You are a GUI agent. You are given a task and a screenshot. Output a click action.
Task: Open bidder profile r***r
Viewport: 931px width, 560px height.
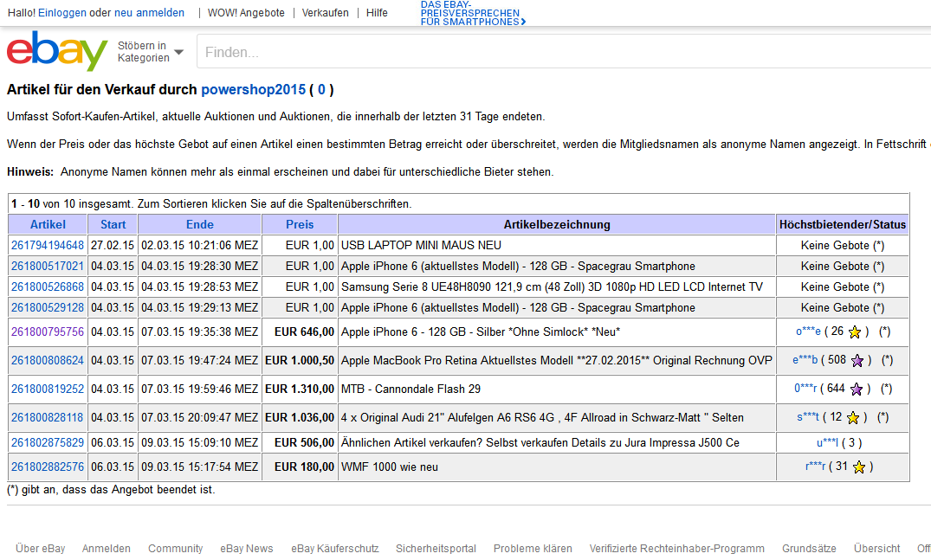815,467
